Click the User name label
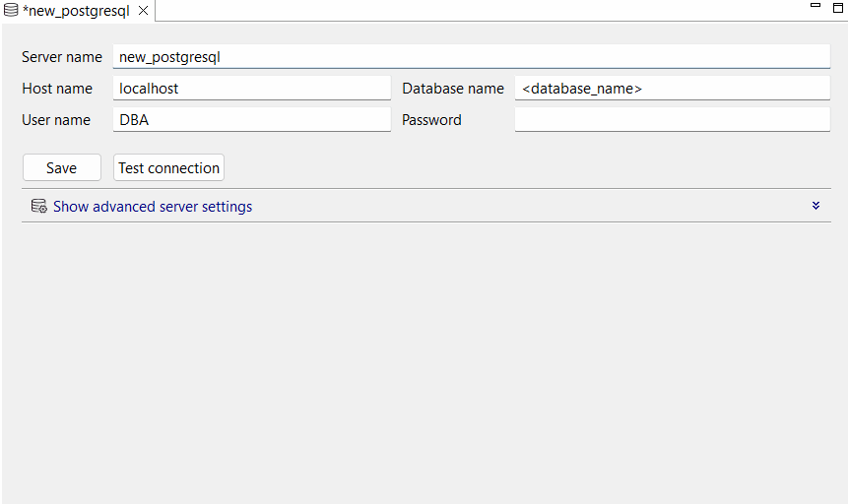The image size is (848, 504). point(56,120)
